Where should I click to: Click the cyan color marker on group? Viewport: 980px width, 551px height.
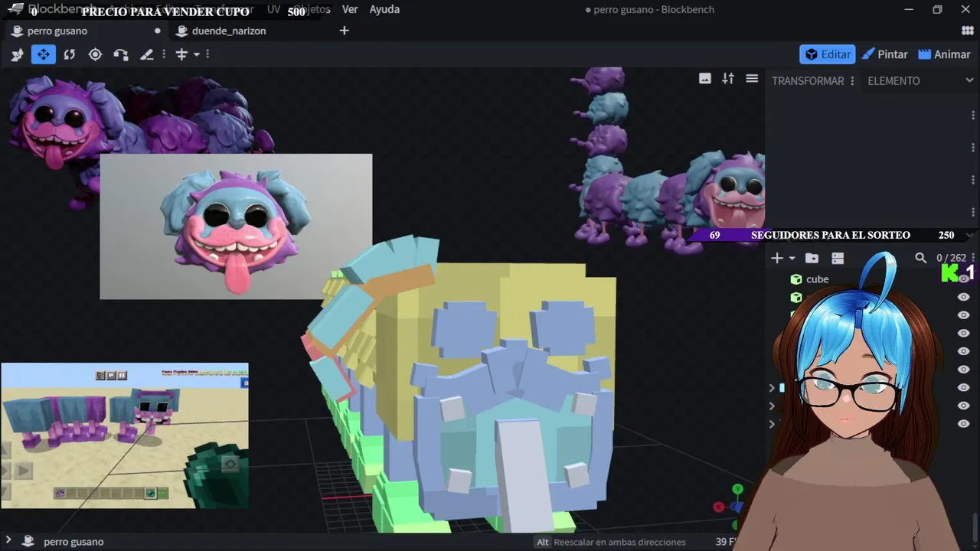[x=782, y=387]
